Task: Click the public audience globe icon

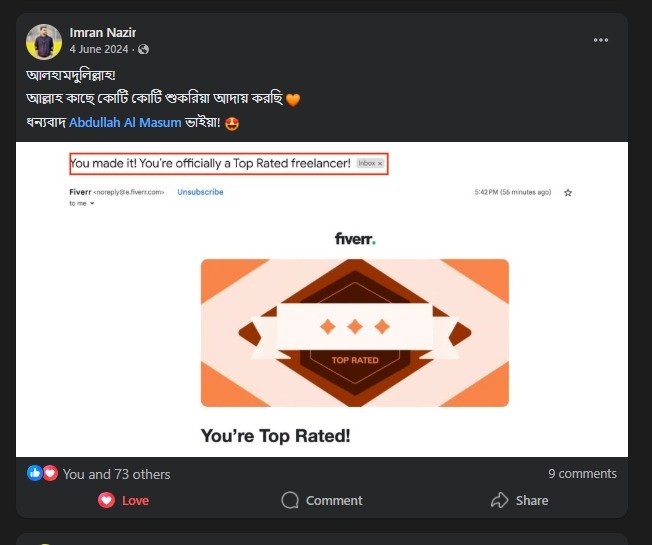Action: (x=143, y=49)
